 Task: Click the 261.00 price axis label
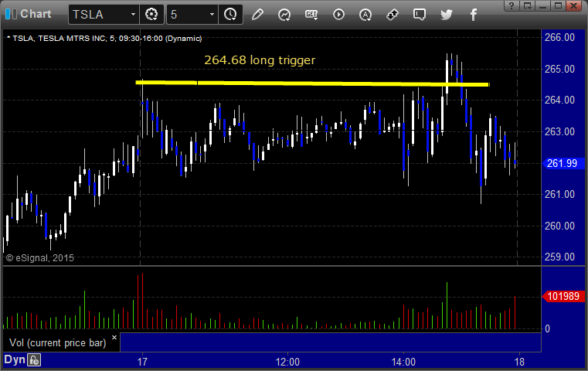(x=559, y=194)
